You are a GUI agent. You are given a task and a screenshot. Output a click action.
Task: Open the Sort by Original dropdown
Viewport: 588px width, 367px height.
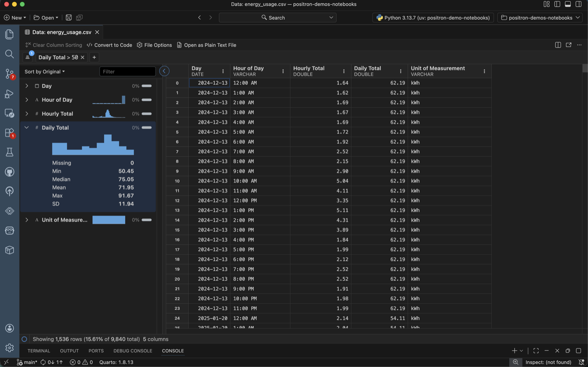point(45,71)
